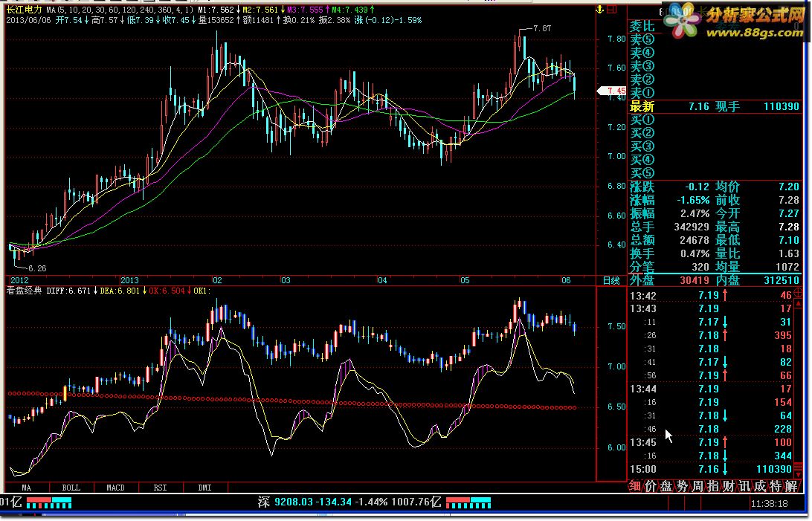
Task: Click the tick list scroll-down arrow
Action: tap(798, 473)
